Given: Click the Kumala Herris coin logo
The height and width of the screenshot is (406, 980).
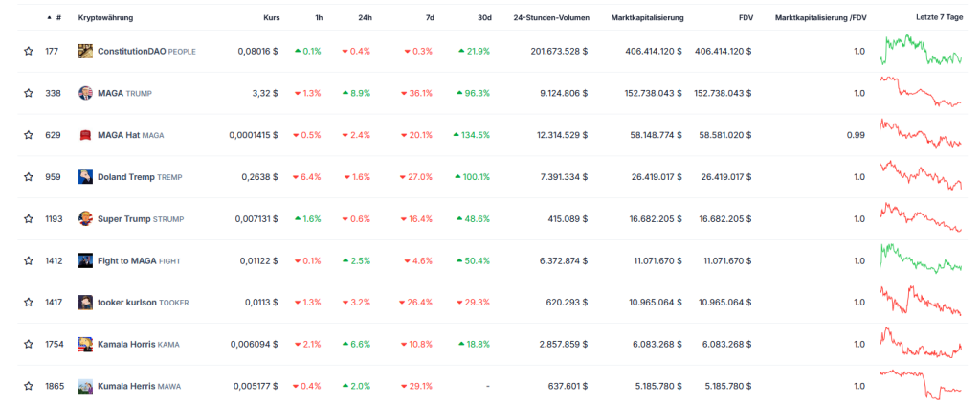Looking at the screenshot, I should pos(85,387).
